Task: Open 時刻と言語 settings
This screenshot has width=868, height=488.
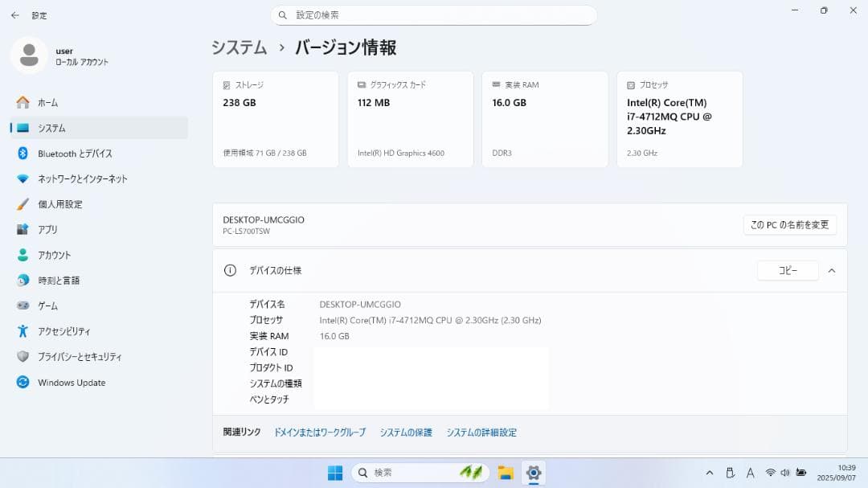Action: 63,280
